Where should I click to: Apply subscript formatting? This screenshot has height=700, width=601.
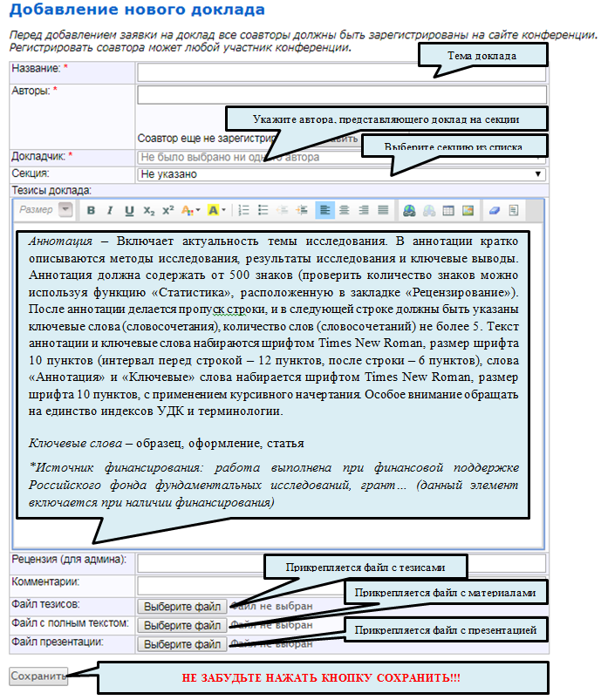(149, 210)
